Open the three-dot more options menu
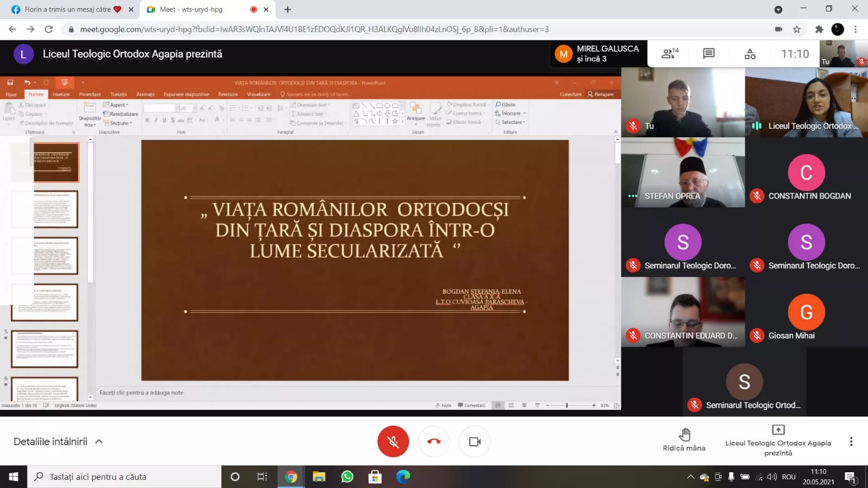Screen dimensions: 868x488 pos(851,441)
